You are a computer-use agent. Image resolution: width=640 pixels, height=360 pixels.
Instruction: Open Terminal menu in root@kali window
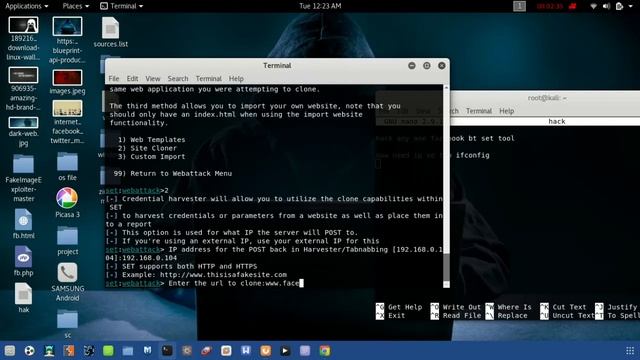pos(479,111)
